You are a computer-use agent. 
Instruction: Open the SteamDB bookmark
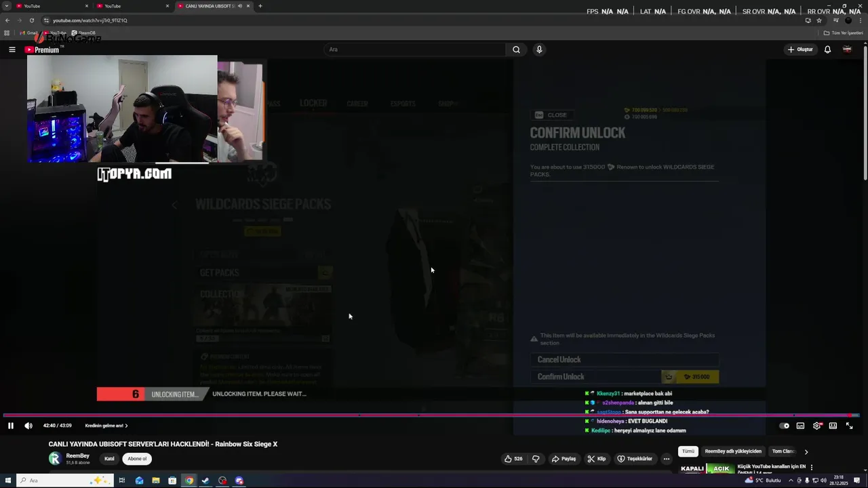(x=83, y=33)
